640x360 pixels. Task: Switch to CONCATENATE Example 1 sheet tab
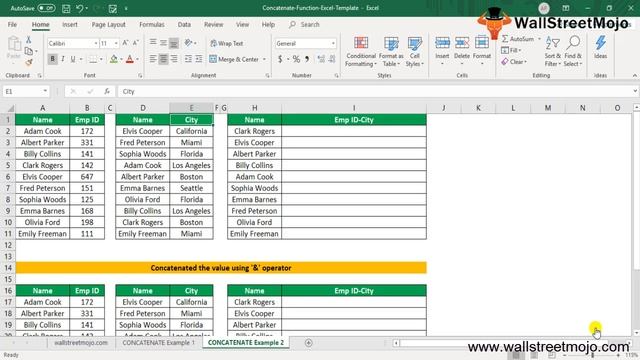tap(158, 343)
